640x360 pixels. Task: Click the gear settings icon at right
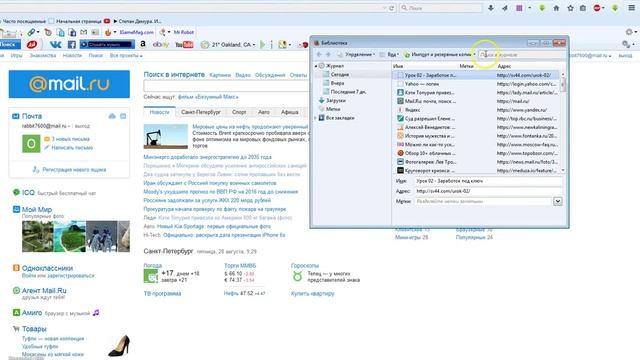tap(629, 32)
